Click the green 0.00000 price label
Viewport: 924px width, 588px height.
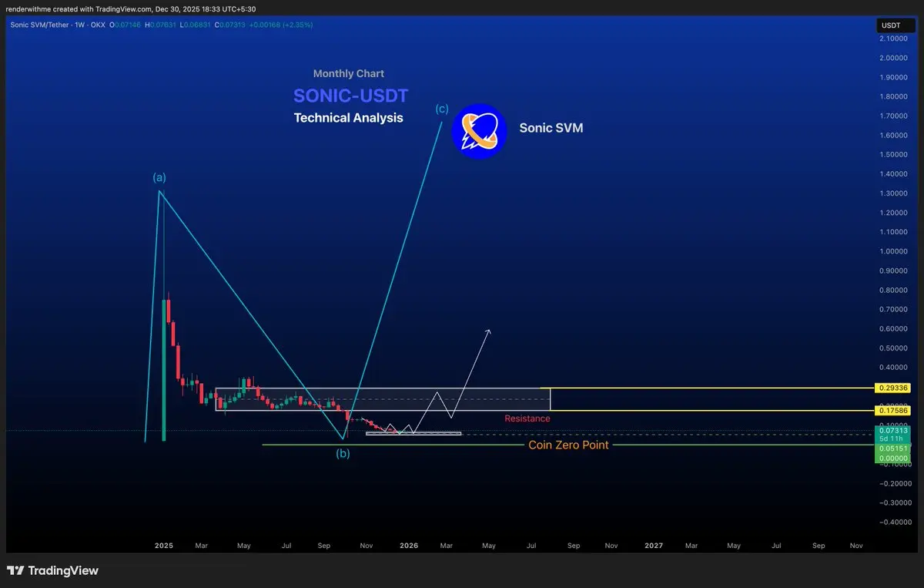[x=891, y=459]
